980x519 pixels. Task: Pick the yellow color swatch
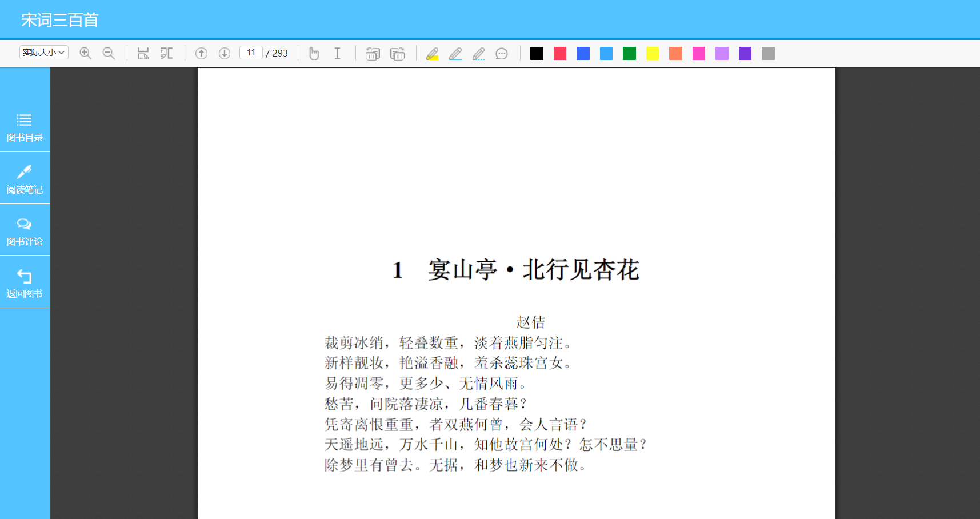pyautogui.click(x=653, y=53)
